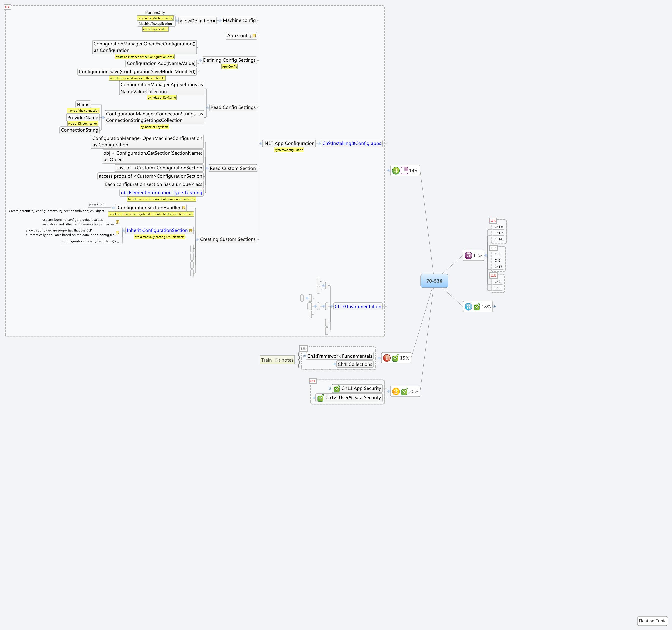Image resolution: width=672 pixels, height=630 pixels.
Task: Toggle the green checkmark on the 18% topic
Action: tap(477, 307)
